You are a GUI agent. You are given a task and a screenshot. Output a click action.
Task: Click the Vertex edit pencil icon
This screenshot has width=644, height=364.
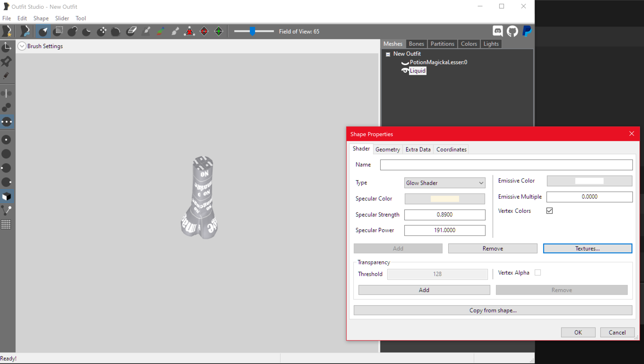[6, 76]
